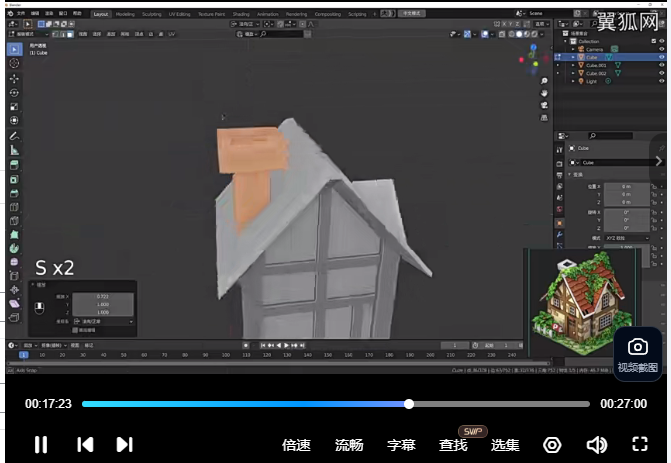Pick the Scale tool
This screenshot has width=671, height=463.
click(x=14, y=106)
